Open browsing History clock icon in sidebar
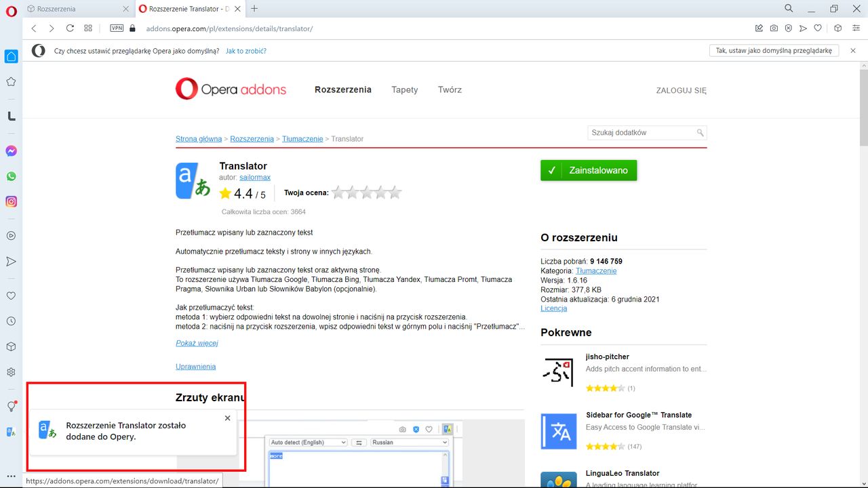 (11, 321)
